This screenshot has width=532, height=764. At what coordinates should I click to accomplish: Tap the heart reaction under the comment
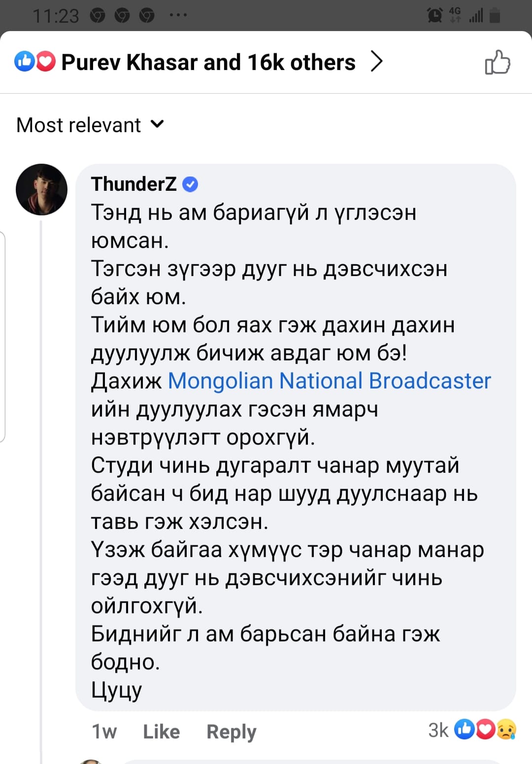tap(486, 729)
